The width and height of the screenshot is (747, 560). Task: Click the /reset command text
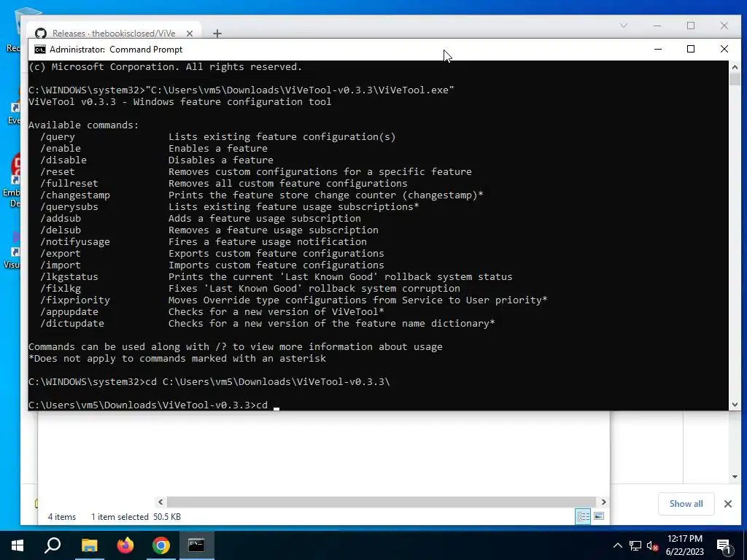[x=58, y=172]
